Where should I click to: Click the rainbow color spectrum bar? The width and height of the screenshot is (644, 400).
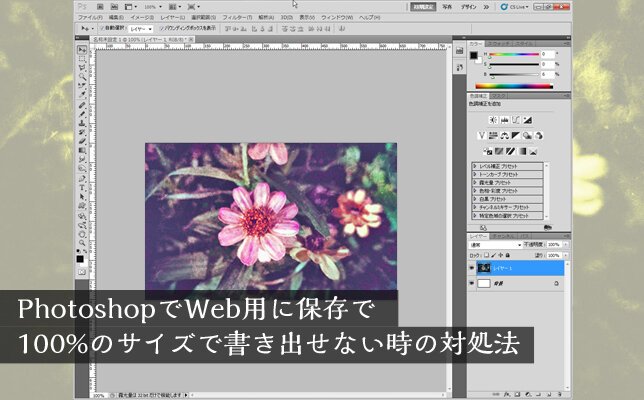tap(513, 86)
